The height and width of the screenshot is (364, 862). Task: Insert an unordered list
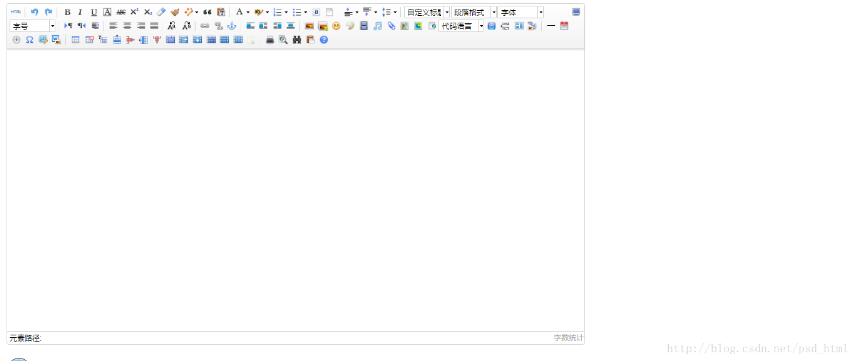point(297,12)
